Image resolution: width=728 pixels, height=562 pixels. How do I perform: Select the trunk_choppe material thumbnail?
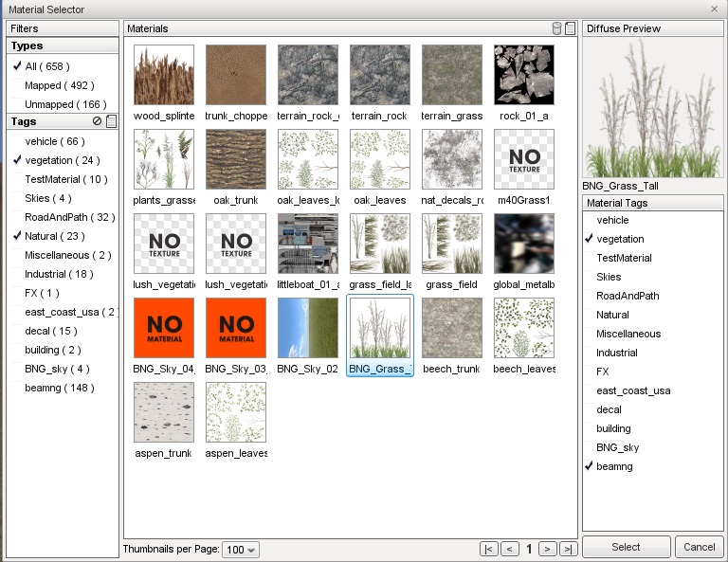236,75
